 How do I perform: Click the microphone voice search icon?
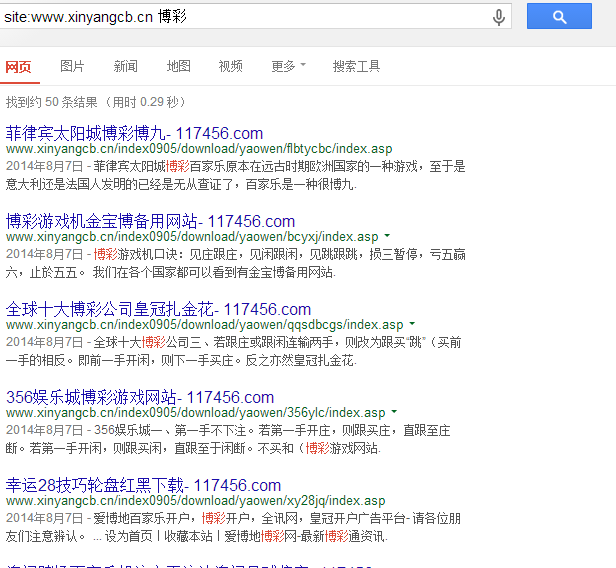pos(499,17)
